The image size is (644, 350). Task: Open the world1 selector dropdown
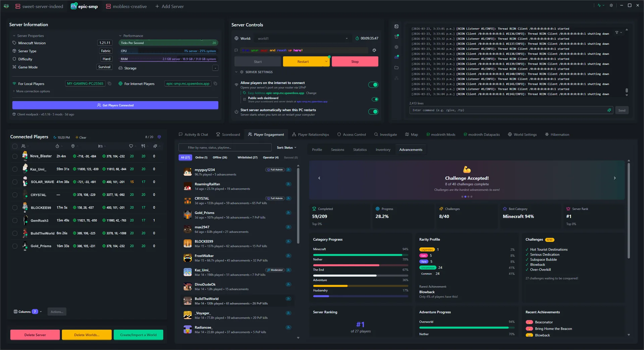tap(346, 38)
